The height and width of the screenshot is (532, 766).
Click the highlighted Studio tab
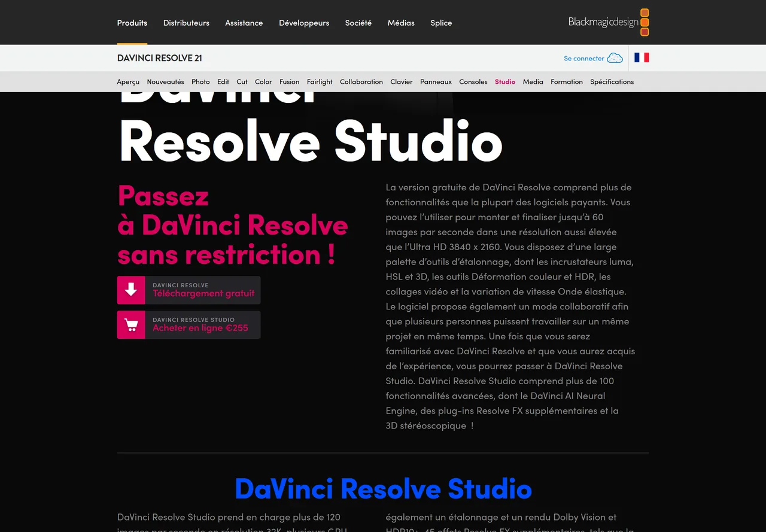(505, 82)
